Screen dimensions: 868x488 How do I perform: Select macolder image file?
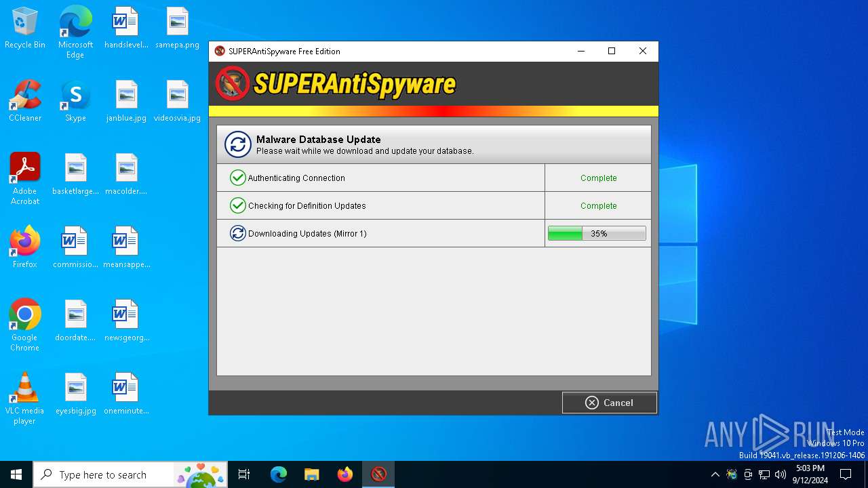point(126,174)
